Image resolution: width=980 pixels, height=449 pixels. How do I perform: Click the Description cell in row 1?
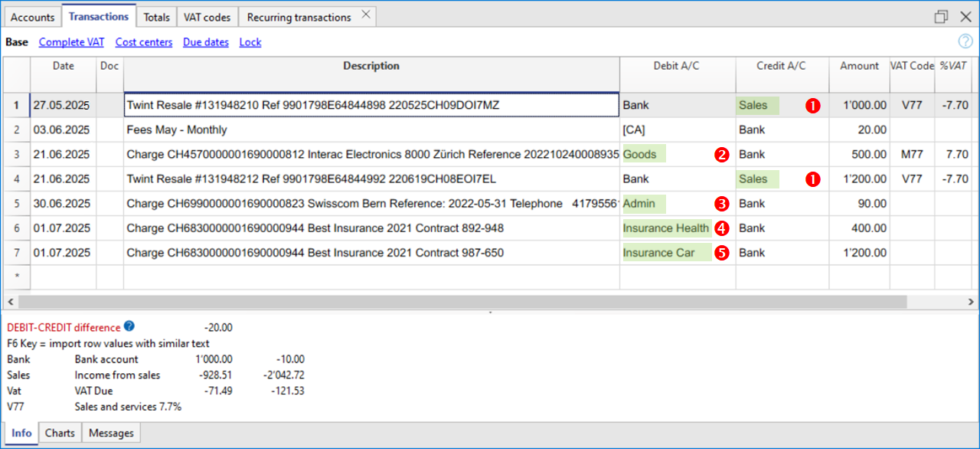371,105
